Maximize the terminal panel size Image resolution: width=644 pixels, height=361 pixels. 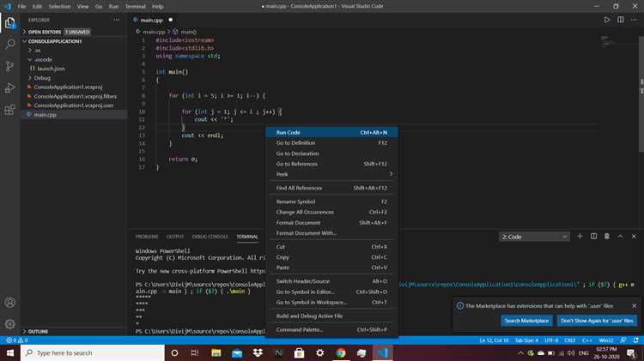tap(620, 237)
